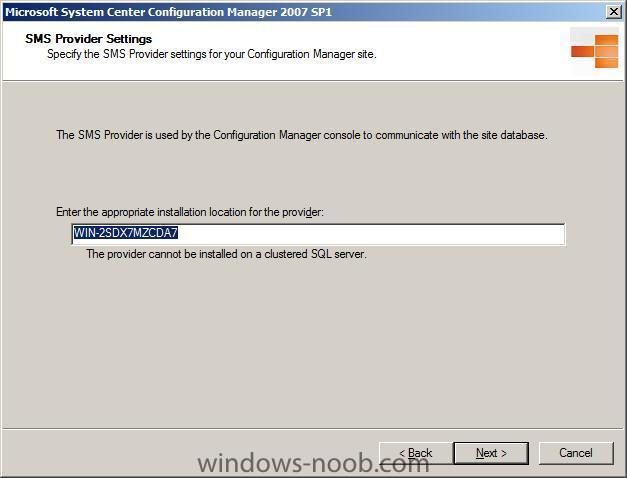Click the highlighted WIN-2SDX7MZCDA7 server name text

pyautogui.click(x=126, y=233)
